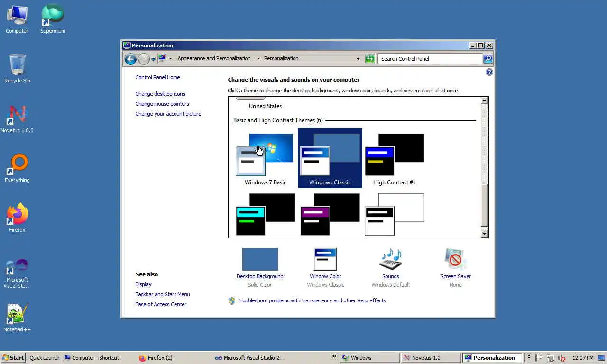607x364 pixels.
Task: Select the purple-titled high contrast black theme
Action: pos(330,214)
